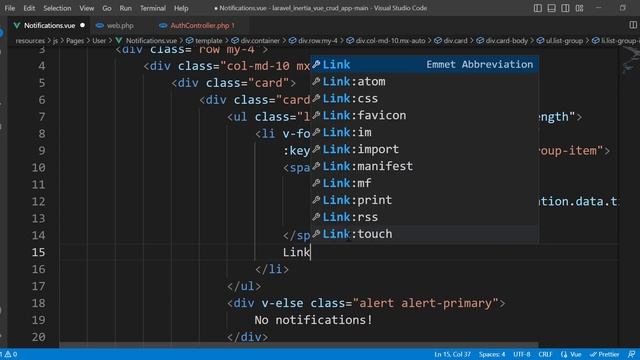Open Ln 15, Col 37 go-to-line
640x360 pixels.
pos(452,354)
